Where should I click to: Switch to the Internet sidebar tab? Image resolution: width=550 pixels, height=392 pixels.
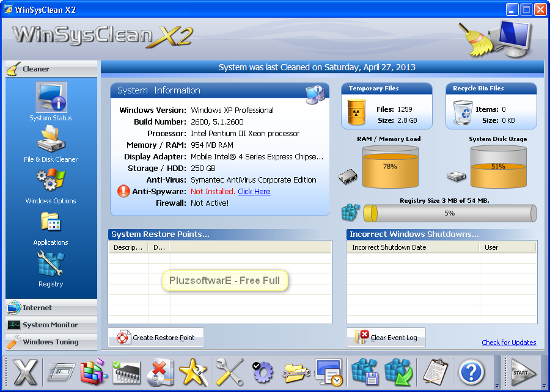point(51,308)
